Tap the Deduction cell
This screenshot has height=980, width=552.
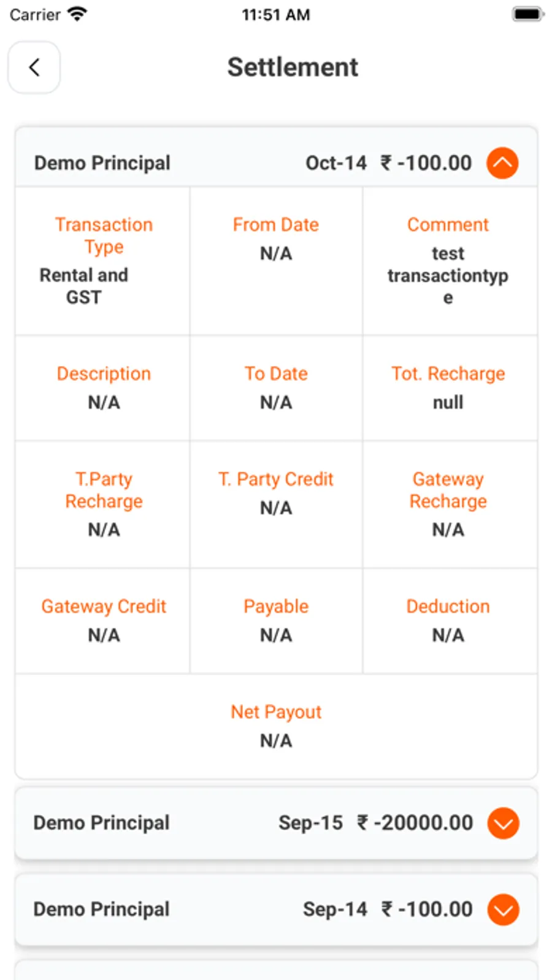coord(448,621)
